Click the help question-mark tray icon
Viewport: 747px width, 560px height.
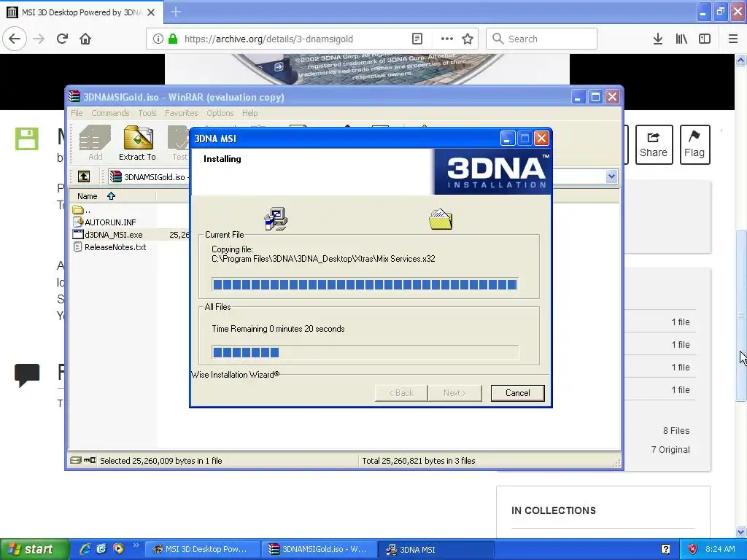click(665, 549)
